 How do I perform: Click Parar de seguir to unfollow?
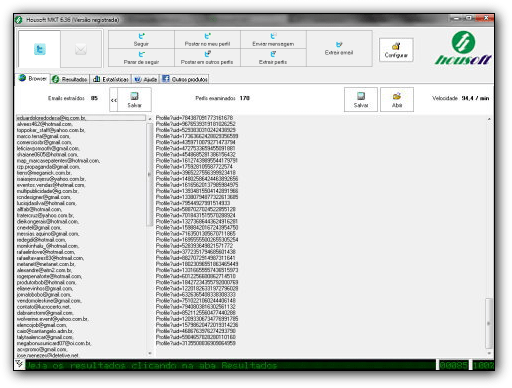141,58
